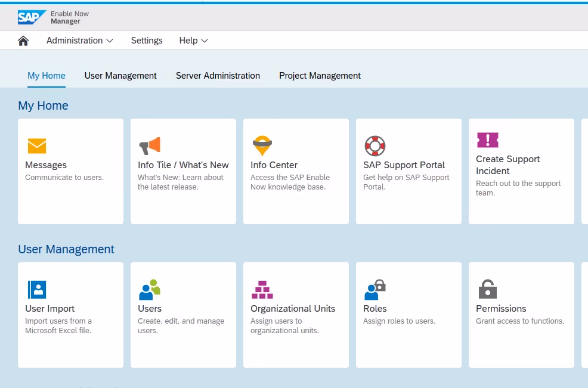Click 'Assign roles to users.' text

[400, 321]
